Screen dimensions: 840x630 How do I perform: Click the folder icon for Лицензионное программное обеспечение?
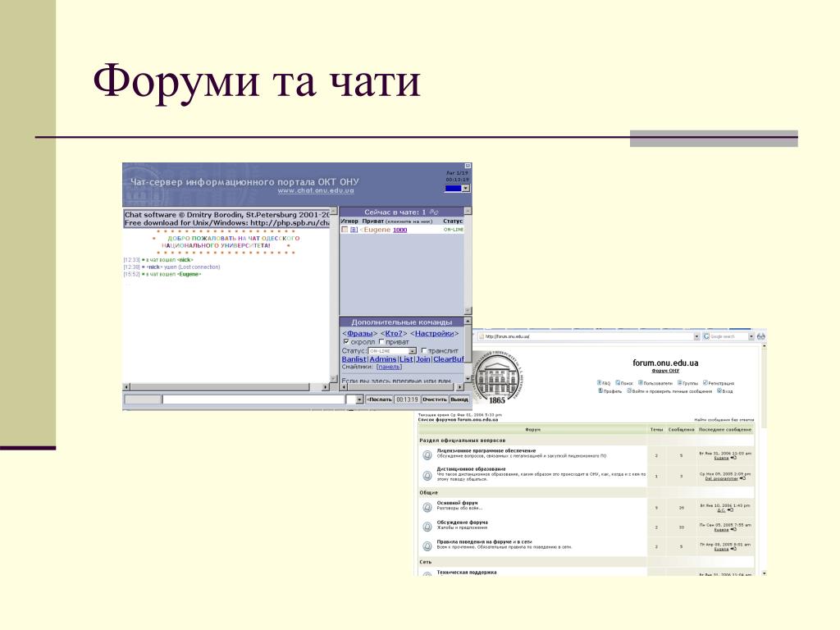click(x=427, y=454)
